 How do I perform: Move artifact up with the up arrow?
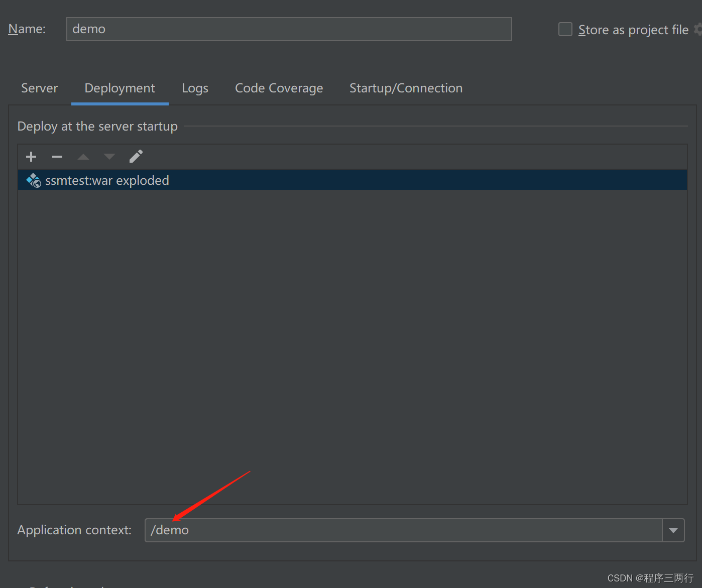(x=83, y=157)
